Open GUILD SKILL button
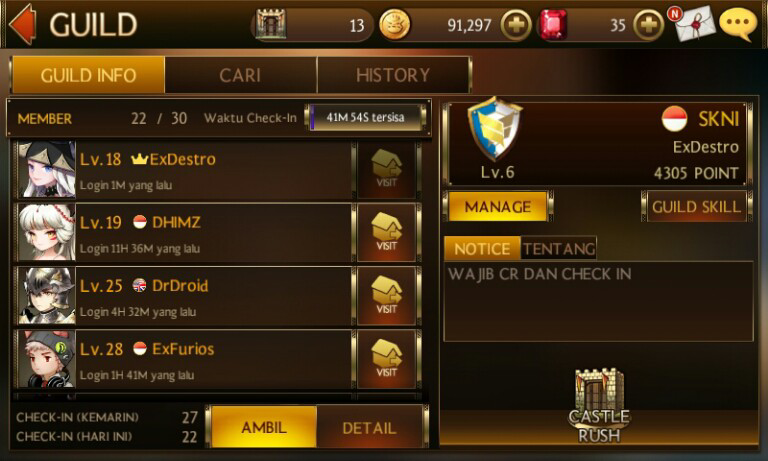The height and width of the screenshot is (461, 768). point(696,207)
